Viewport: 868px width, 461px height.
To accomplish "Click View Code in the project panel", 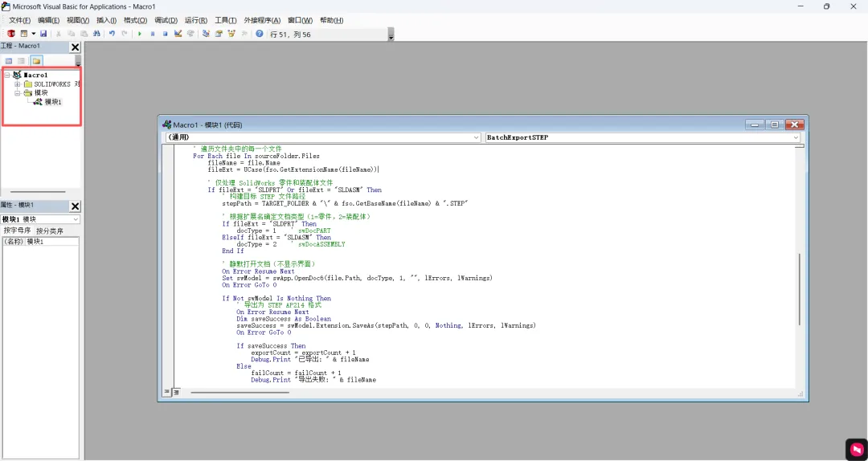I will (9, 61).
